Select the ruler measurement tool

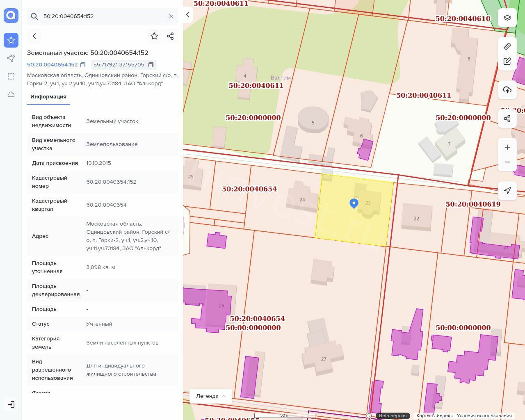pos(507,46)
